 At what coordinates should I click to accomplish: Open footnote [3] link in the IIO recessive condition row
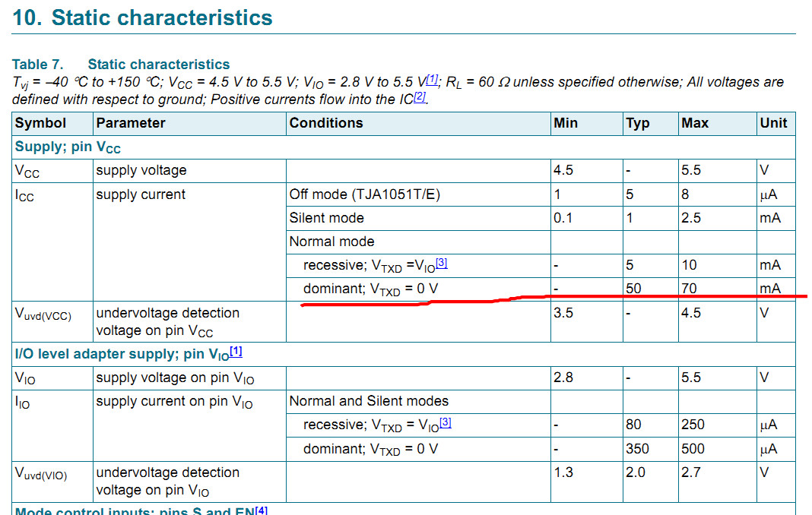tap(445, 422)
